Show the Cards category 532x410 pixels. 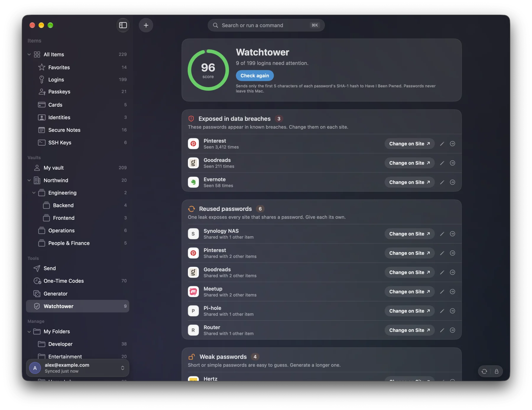(x=78, y=105)
